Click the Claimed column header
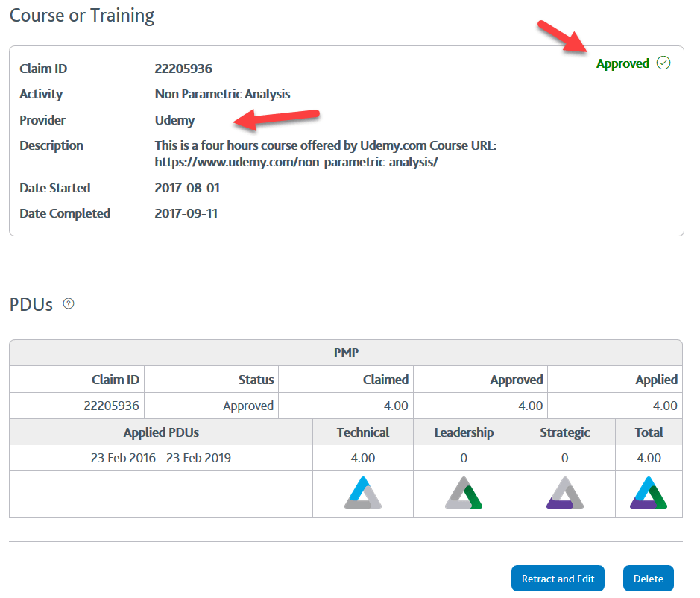Image resolution: width=700 pixels, height=598 pixels. point(385,380)
